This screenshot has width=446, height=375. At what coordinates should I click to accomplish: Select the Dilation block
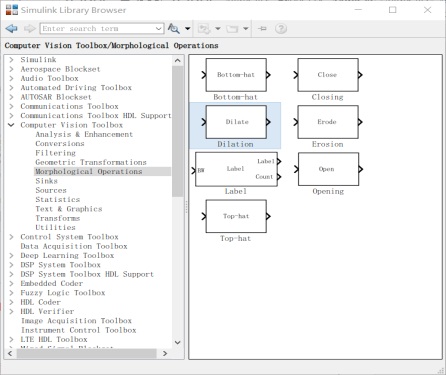coord(236,122)
